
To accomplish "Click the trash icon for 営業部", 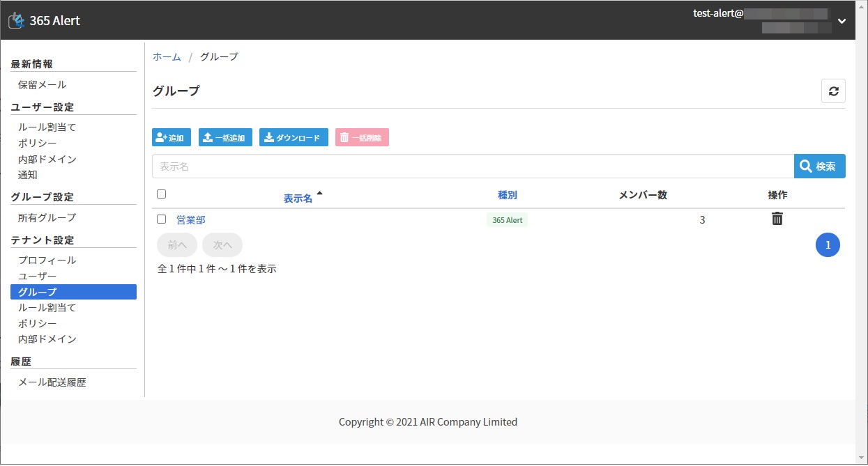I will (777, 219).
